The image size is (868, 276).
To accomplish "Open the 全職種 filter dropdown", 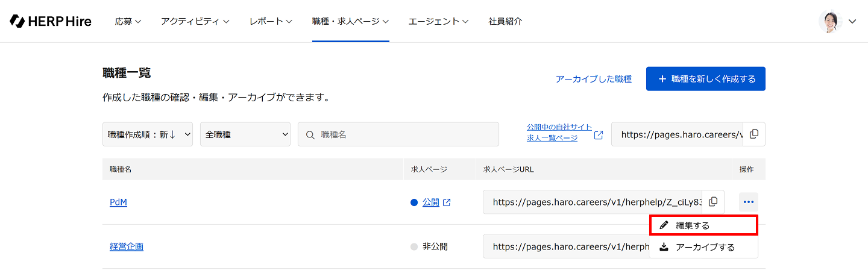I will click(245, 134).
